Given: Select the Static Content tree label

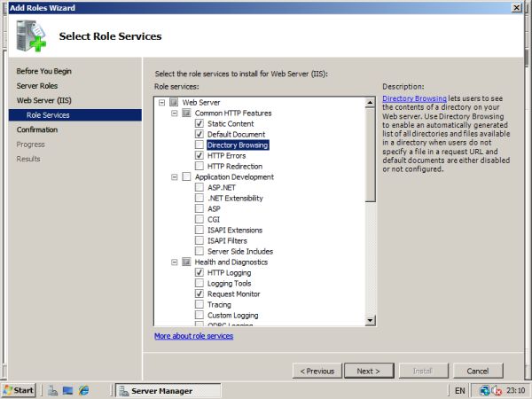Looking at the screenshot, I should point(231,123).
